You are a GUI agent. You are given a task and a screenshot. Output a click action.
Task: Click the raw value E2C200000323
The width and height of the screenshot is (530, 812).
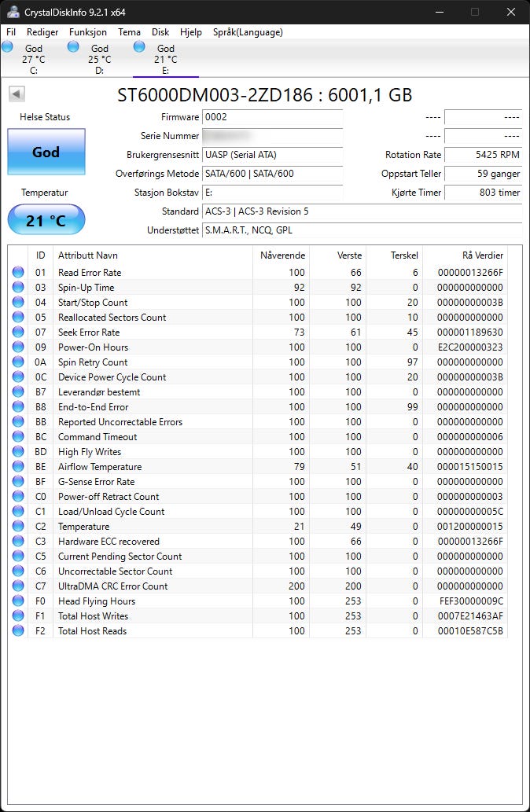pyautogui.click(x=470, y=347)
